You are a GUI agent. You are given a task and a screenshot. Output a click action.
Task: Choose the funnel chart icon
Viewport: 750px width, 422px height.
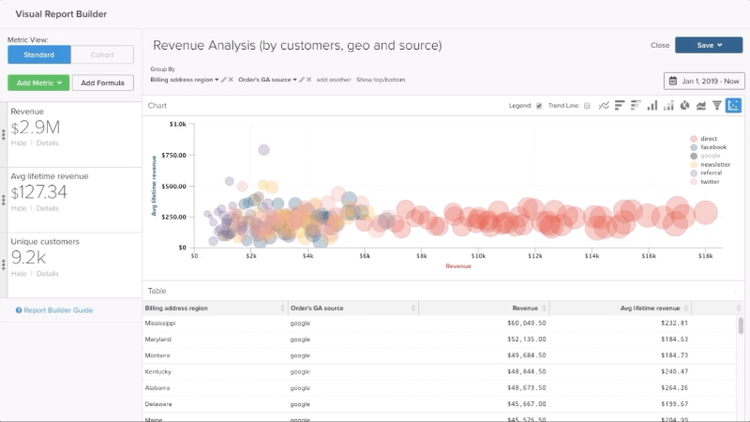pyautogui.click(x=716, y=105)
